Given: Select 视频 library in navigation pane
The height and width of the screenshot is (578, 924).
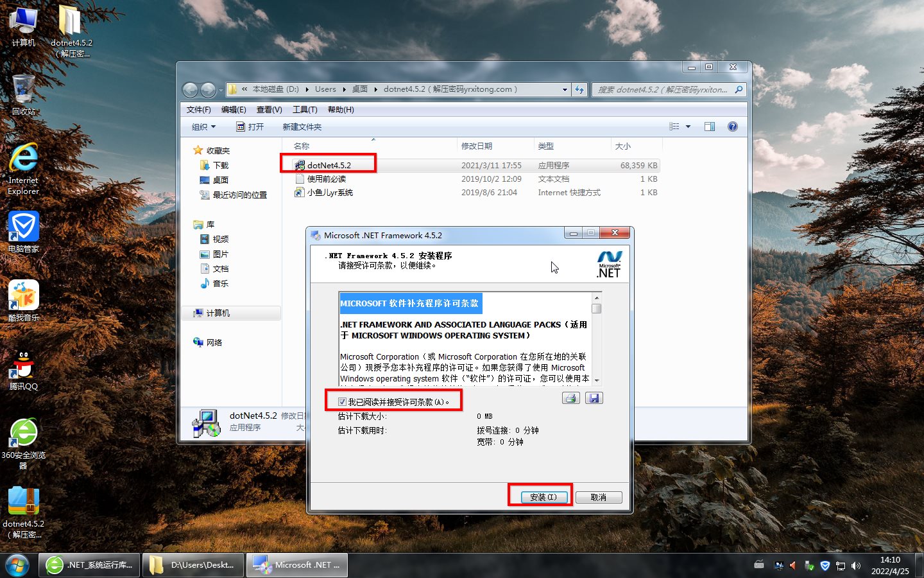Looking at the screenshot, I should [x=214, y=239].
